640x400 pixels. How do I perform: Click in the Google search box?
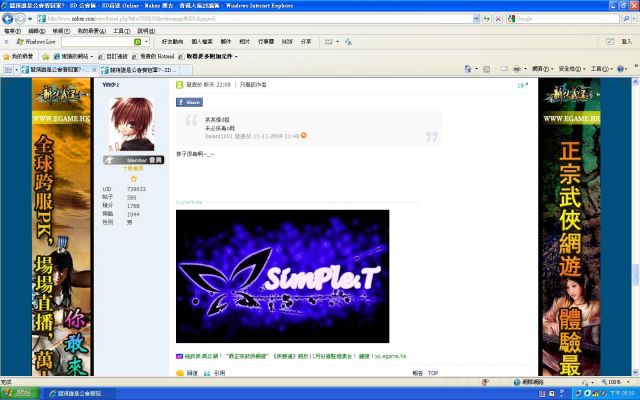(x=560, y=19)
